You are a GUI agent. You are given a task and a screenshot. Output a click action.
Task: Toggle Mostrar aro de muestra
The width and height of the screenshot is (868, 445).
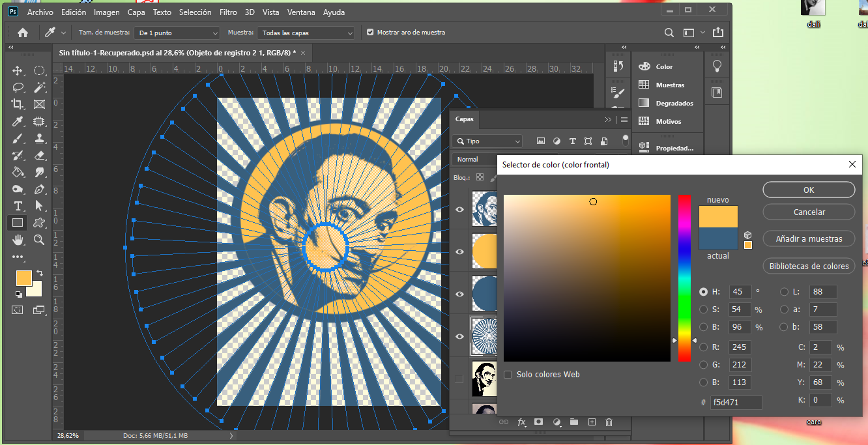point(369,32)
